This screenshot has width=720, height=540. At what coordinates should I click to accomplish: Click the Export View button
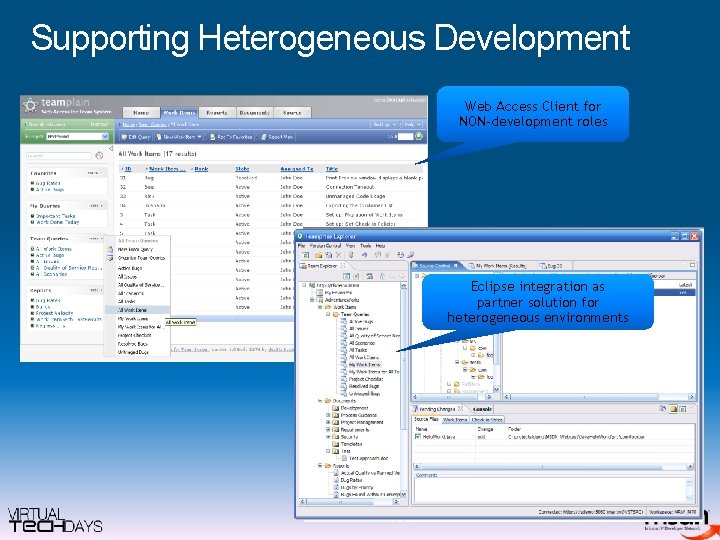pyautogui.click(x=277, y=137)
